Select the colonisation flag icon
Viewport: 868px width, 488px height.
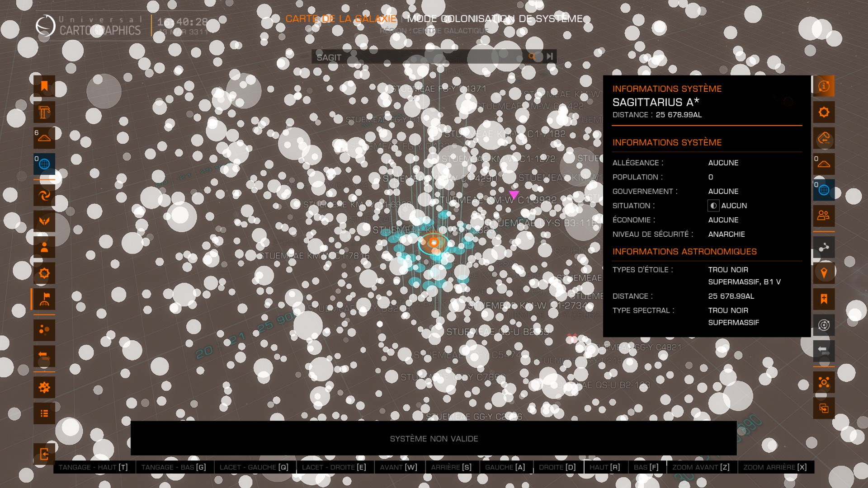[x=44, y=299]
